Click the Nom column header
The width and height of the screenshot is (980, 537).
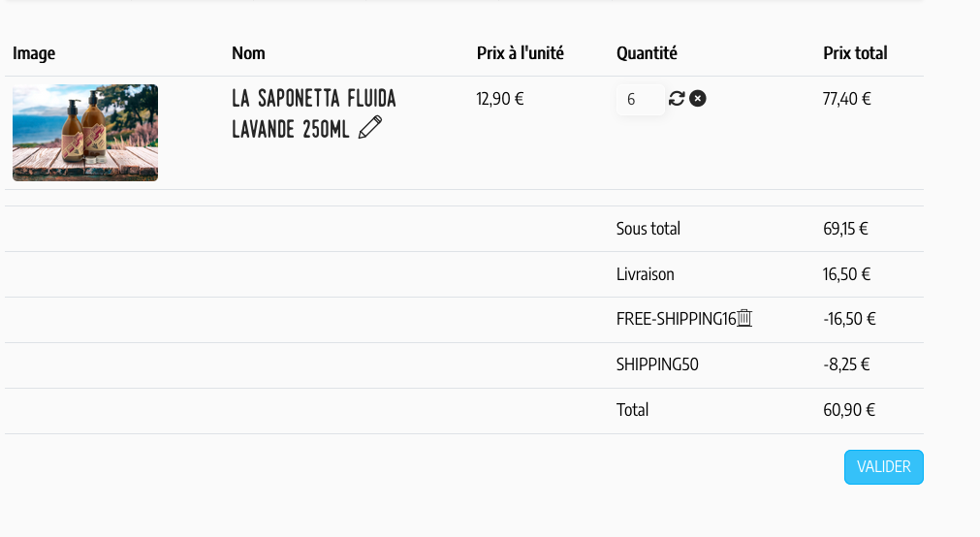[x=248, y=53]
